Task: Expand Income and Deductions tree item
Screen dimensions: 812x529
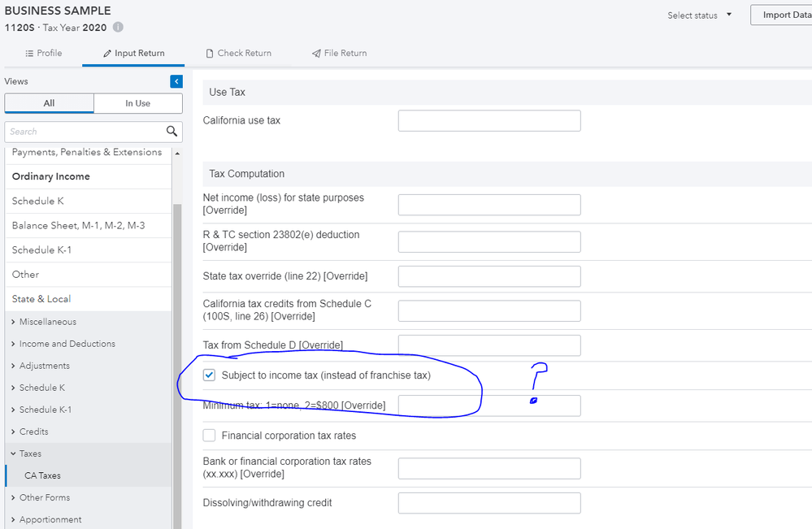Action: click(67, 344)
